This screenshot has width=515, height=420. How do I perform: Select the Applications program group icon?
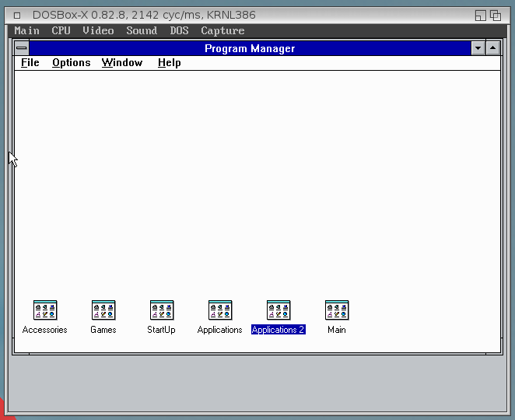(x=220, y=310)
